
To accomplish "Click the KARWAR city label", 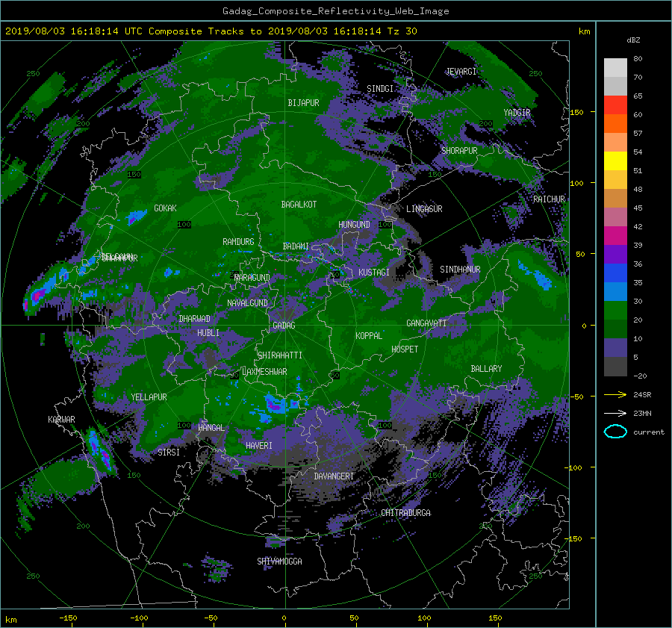I will click(x=61, y=420).
